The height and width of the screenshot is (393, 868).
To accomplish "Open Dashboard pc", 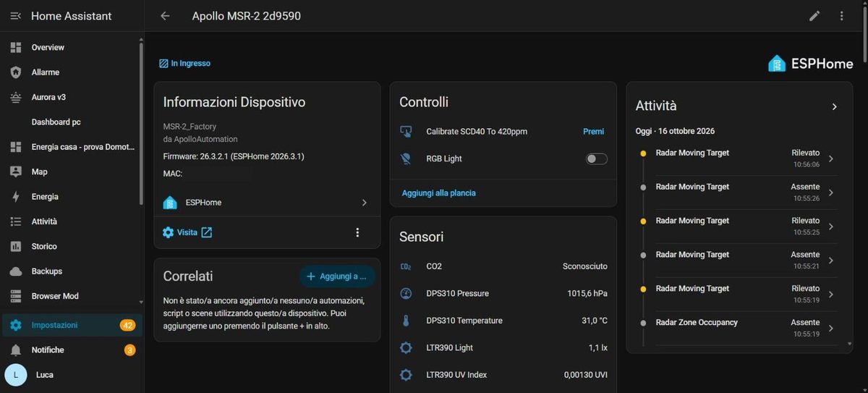I will (x=71, y=122).
